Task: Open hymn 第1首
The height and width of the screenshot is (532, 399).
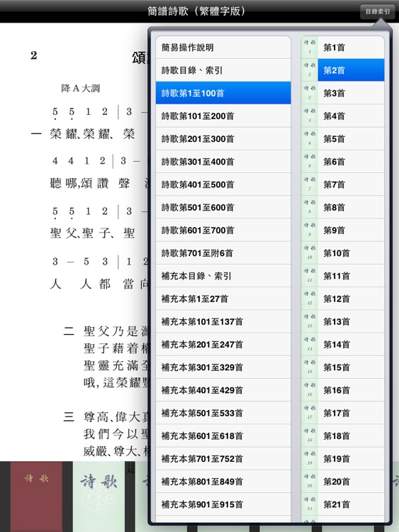Action: point(343,48)
